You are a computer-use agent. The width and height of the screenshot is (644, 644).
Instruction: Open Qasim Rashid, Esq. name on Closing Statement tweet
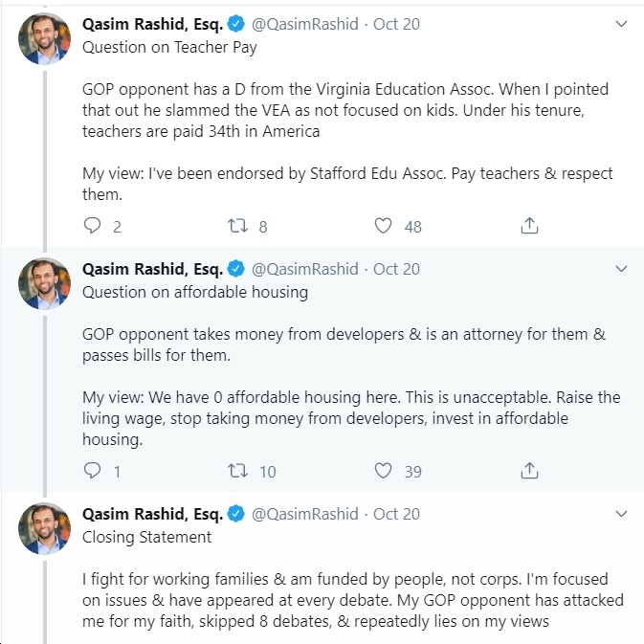click(x=152, y=514)
